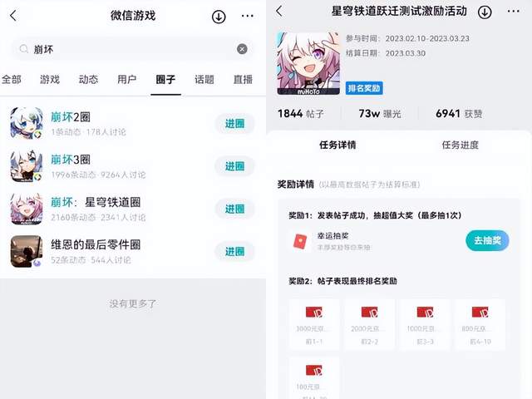Open the 任务进度 tab
This screenshot has height=399, width=532.
tap(460, 145)
